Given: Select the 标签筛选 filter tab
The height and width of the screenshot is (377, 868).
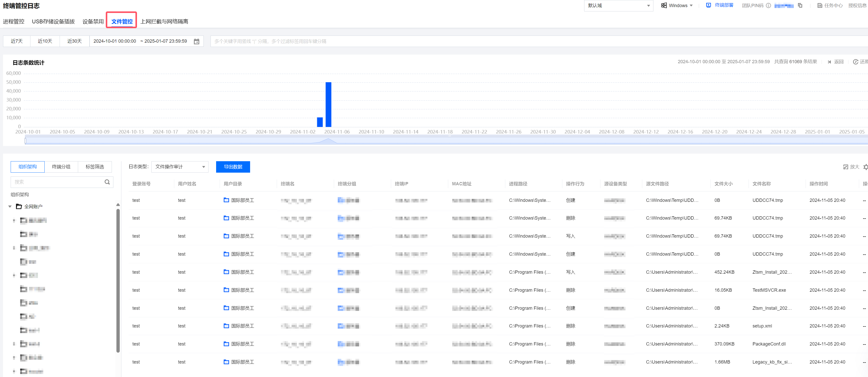Looking at the screenshot, I should (95, 167).
